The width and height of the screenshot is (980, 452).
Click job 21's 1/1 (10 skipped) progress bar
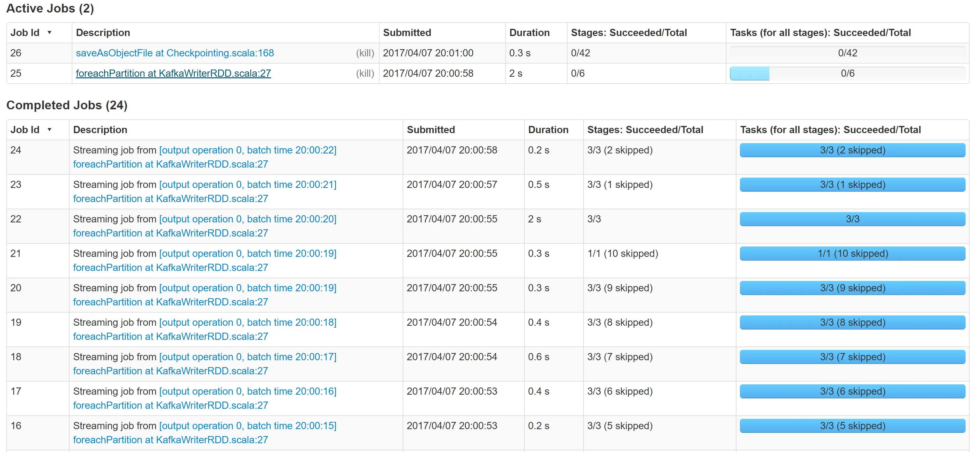[x=852, y=253]
